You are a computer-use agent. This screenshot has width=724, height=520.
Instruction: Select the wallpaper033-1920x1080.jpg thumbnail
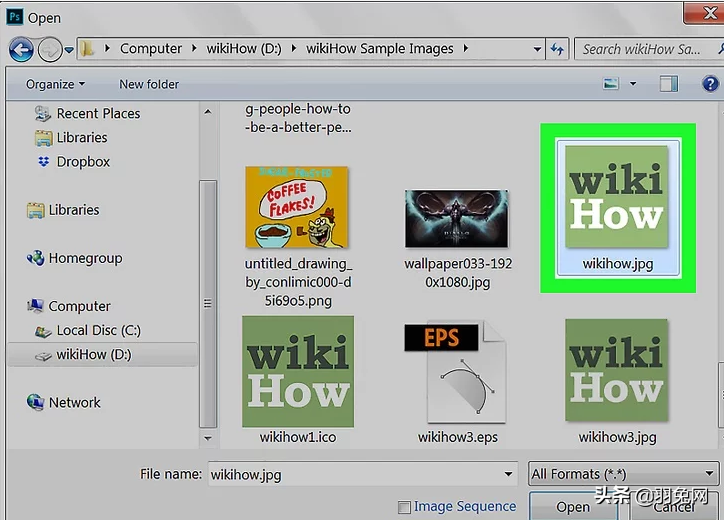[x=456, y=218]
